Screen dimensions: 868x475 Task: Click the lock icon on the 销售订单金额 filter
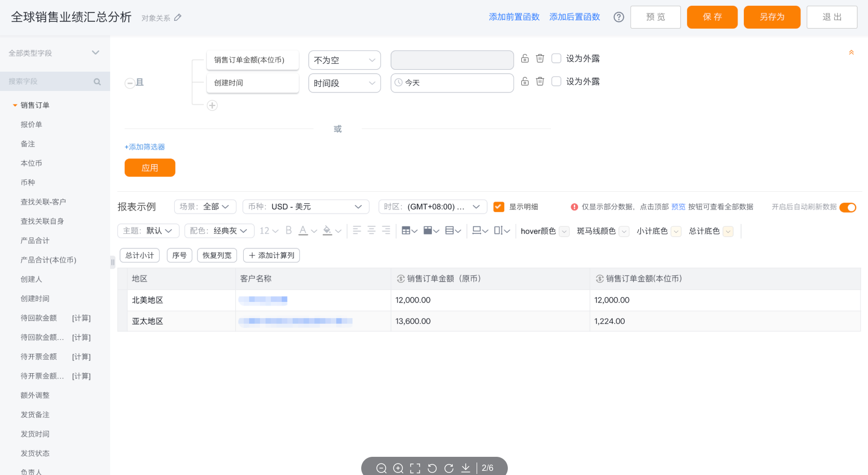click(525, 59)
